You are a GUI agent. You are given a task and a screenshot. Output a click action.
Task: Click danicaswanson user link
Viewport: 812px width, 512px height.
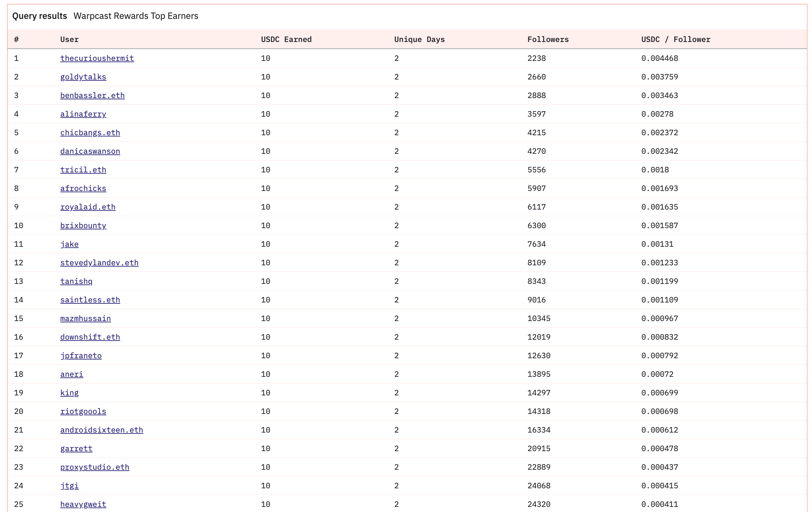[90, 151]
